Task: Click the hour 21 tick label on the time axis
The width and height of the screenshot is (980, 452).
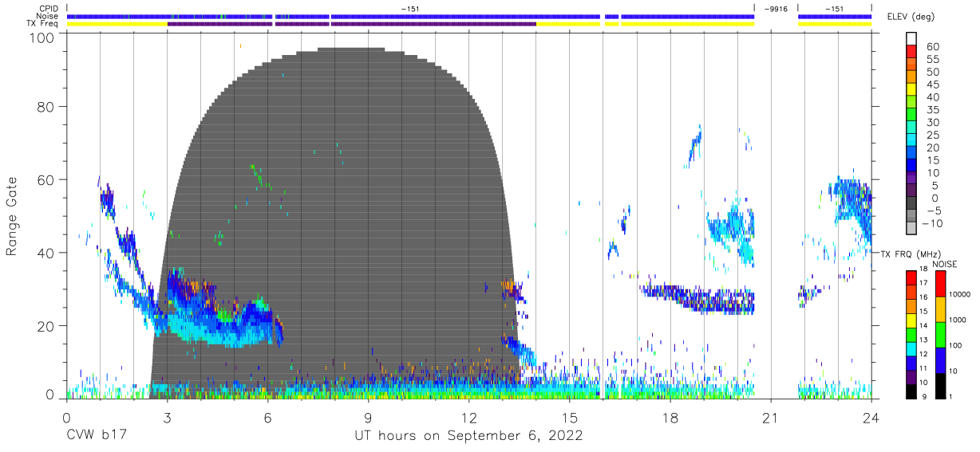Action: [x=770, y=418]
